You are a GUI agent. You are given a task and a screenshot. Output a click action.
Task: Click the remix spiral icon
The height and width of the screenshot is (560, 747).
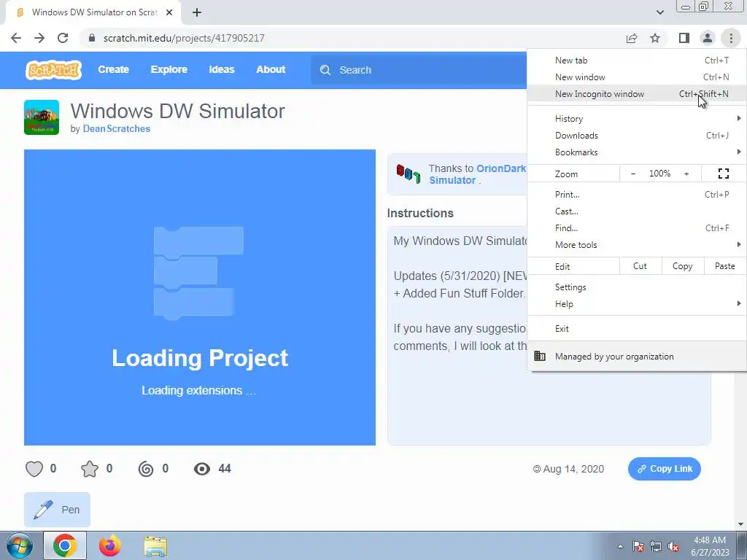(146, 469)
